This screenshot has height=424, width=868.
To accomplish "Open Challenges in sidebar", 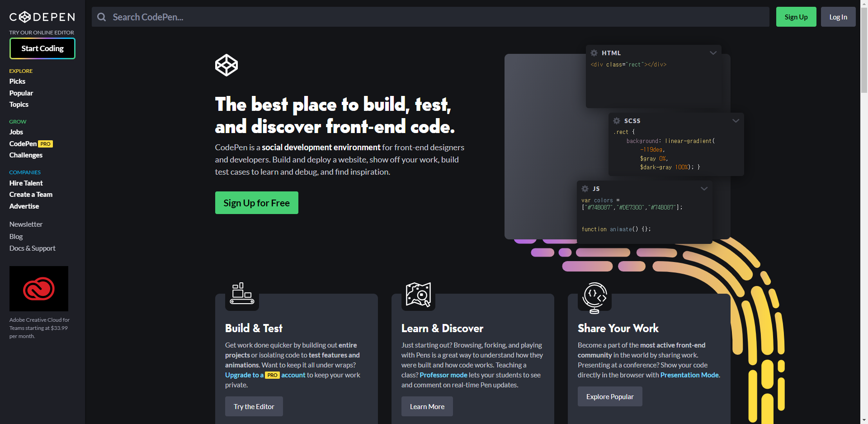I will (26, 155).
